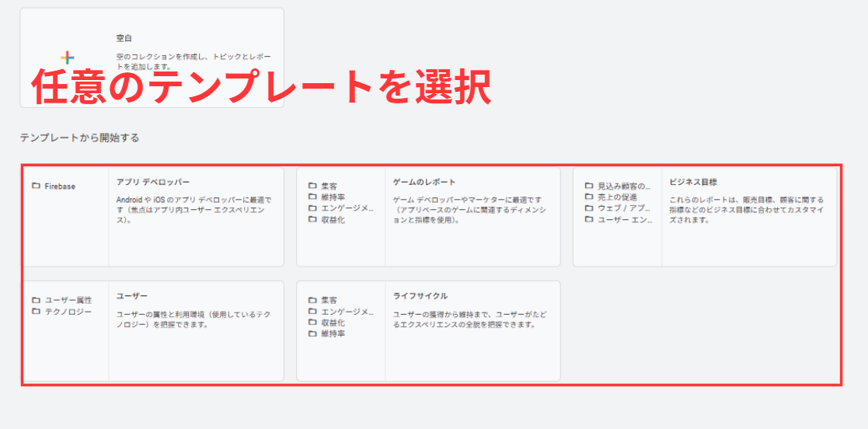This screenshot has height=429, width=868.
Task: Click エンゲージメ item in ライフサイクル card
Action: (x=347, y=312)
